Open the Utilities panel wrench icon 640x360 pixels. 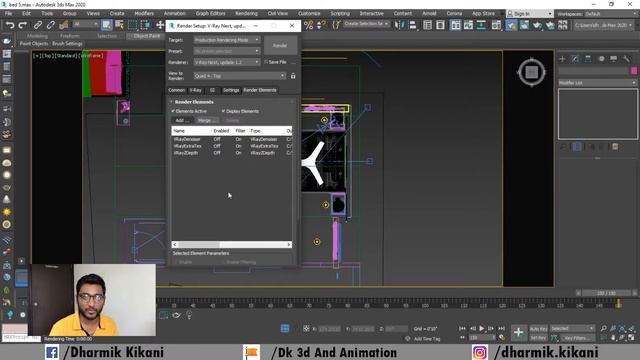tap(627, 59)
